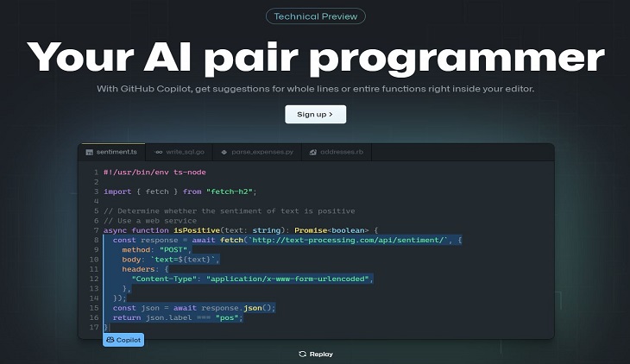Click the comment "Determine whether the sentiment of text is positive"
Image resolution: width=630 pixels, height=364 pixels.
click(x=230, y=211)
